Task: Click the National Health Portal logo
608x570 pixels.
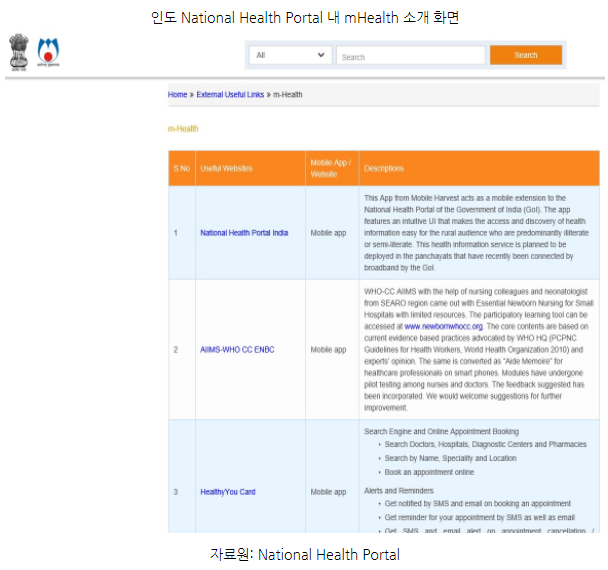Action: pyautogui.click(x=48, y=52)
